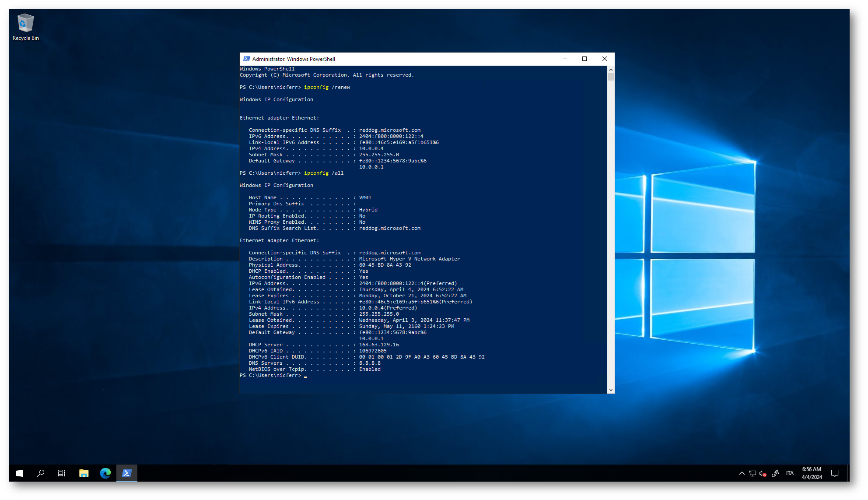Show hidden tray icons chevron

(742, 473)
